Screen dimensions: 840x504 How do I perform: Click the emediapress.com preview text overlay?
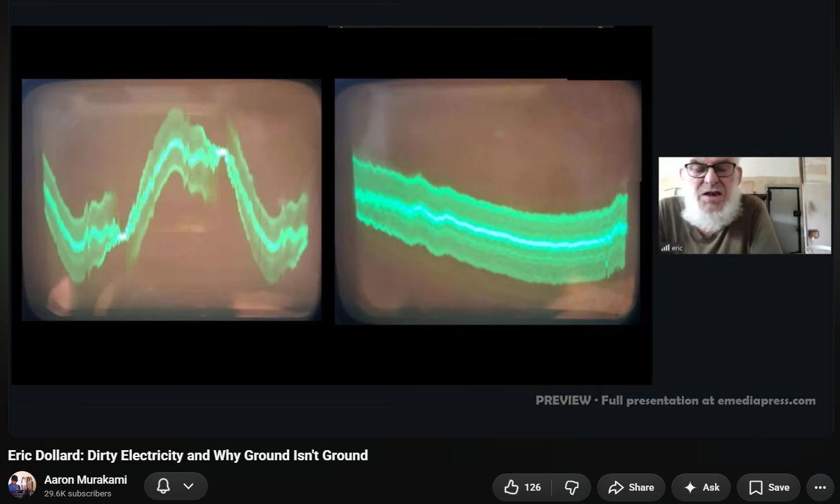click(x=676, y=400)
